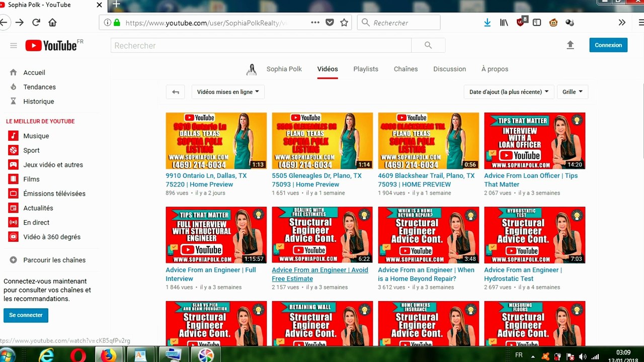
Task: Play the 1:13 Dallas Texas listing thumbnail
Action: [x=216, y=141]
